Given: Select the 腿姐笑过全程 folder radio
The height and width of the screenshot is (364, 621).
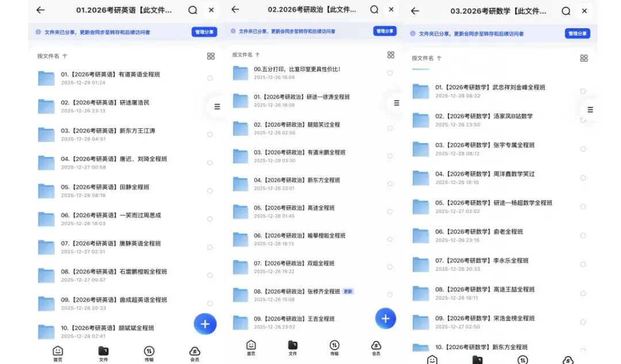Looking at the screenshot, I should (x=390, y=128).
